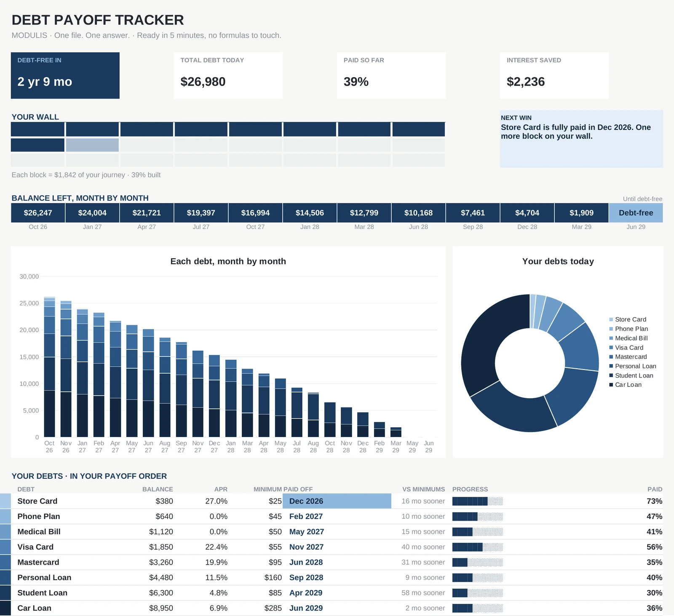Image resolution: width=674 pixels, height=616 pixels.
Task: Select the Personal Loan legend entry
Action: pyautogui.click(x=633, y=366)
